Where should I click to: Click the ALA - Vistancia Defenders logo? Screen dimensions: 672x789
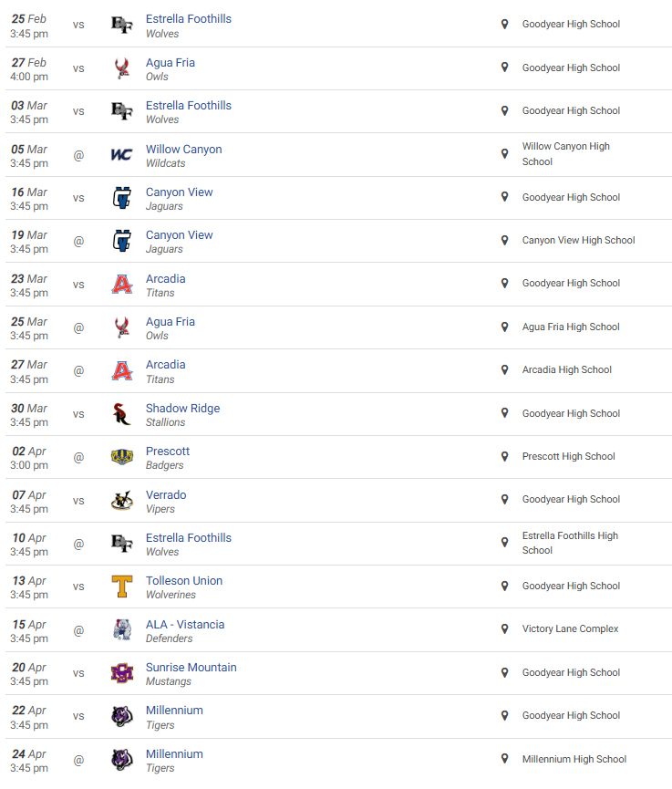pyautogui.click(x=121, y=630)
